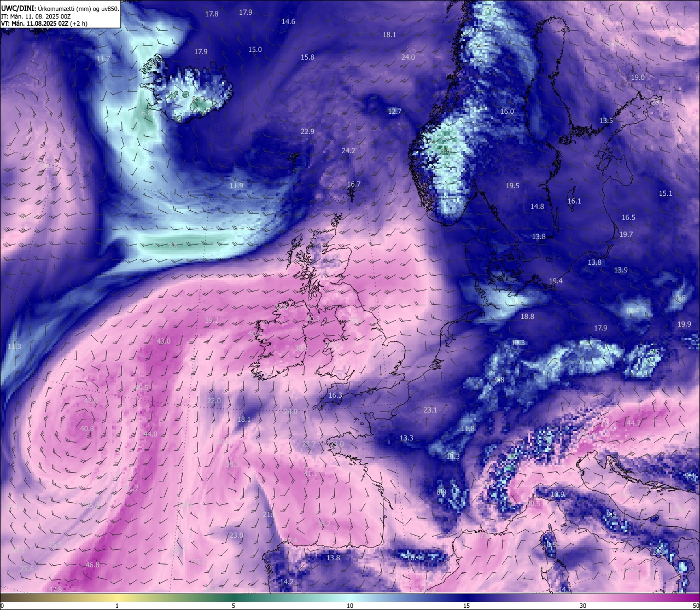Image resolution: width=700 pixels, height=610 pixels.
Task: Click the 13.3 value over northern France
Action: (x=406, y=438)
